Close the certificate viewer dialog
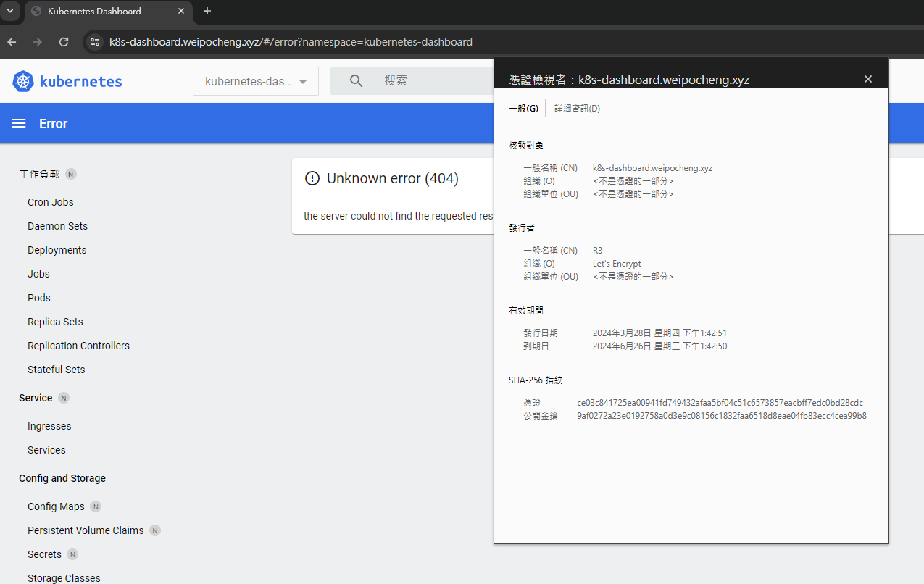This screenshot has width=924, height=584. point(868,79)
